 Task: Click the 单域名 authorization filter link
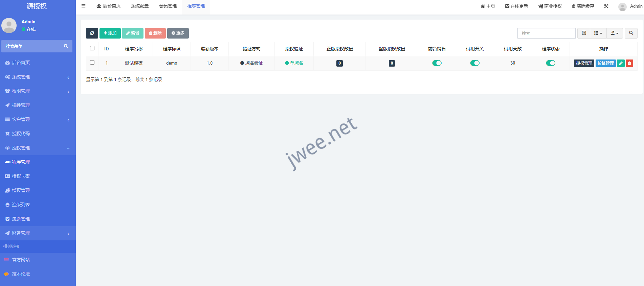[294, 63]
